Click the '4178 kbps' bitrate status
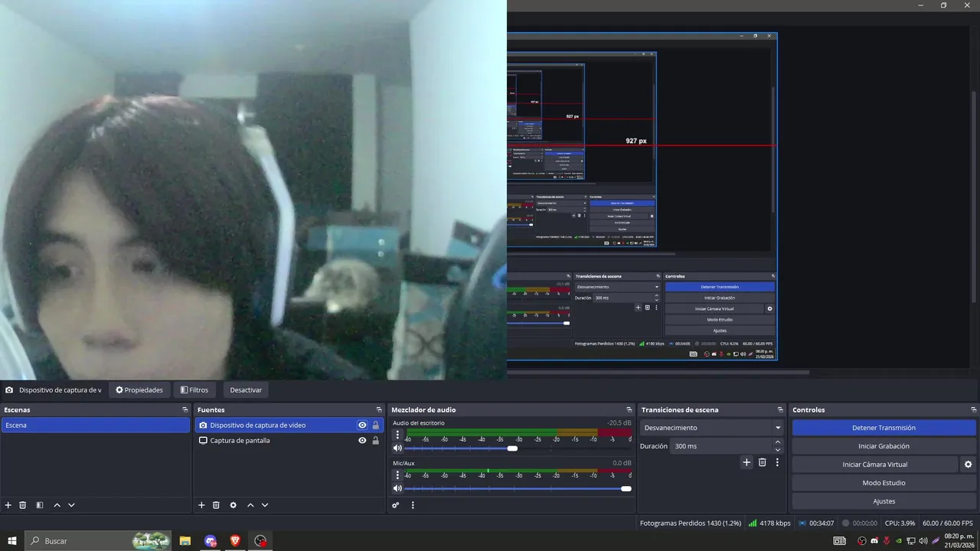Image resolution: width=980 pixels, height=551 pixels. pyautogui.click(x=775, y=523)
